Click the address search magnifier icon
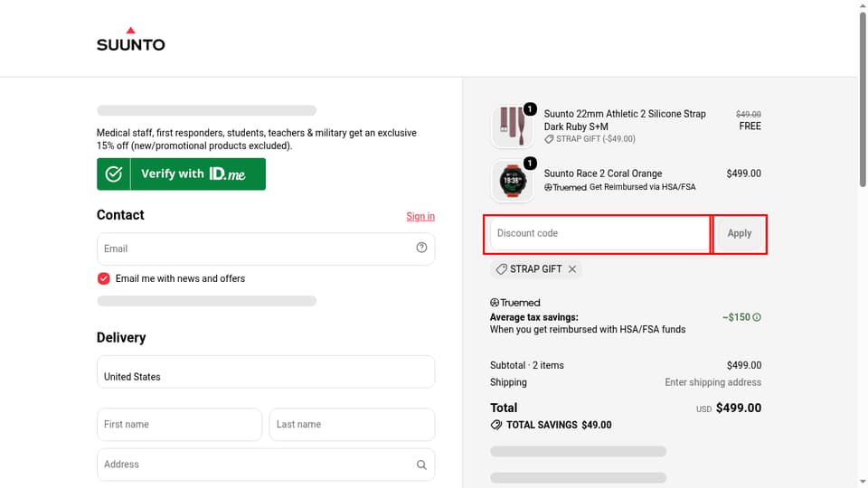 [x=422, y=465]
